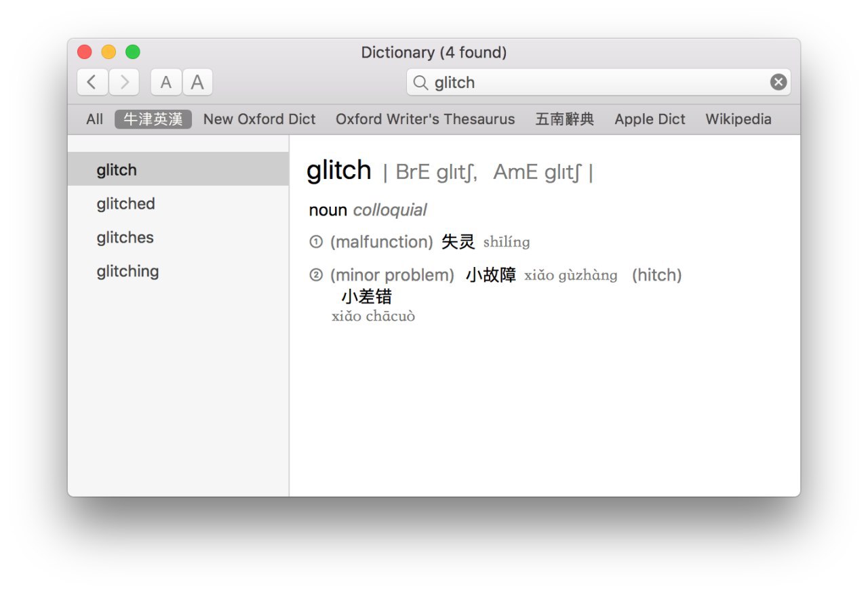Increase font size with large A
Screen dimensions: 868x593
point(197,83)
